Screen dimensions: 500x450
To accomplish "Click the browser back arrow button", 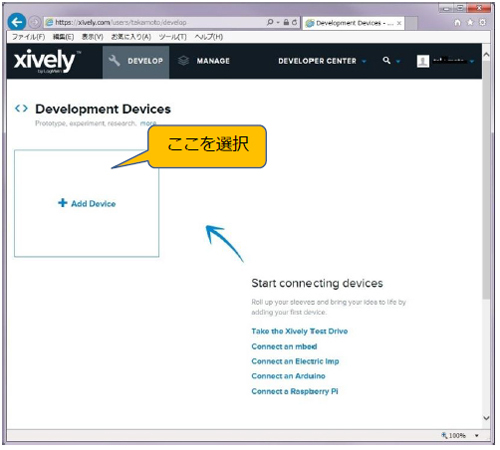I will 17,22.
